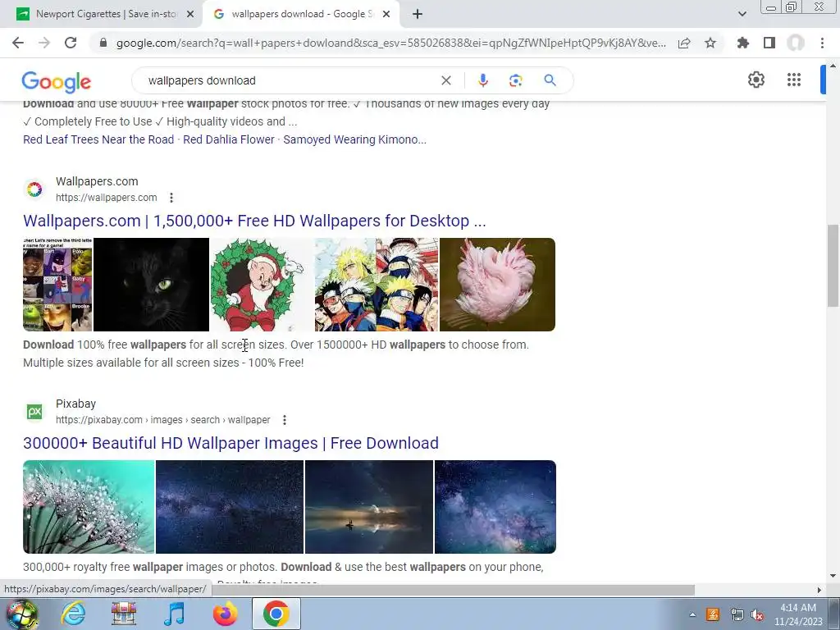Submit search with magnifier icon
This screenshot has width=840, height=630.
click(x=550, y=80)
